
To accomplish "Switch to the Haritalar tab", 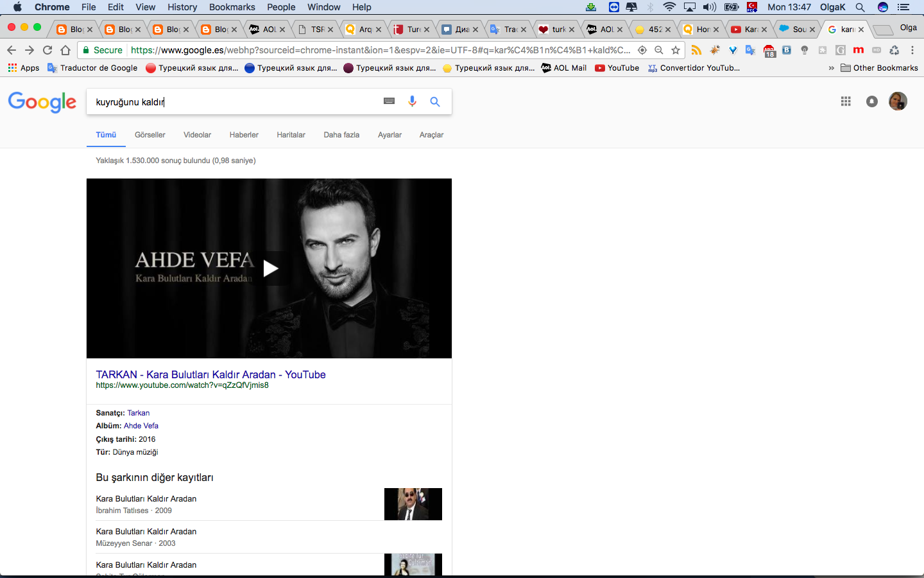I will pos(291,135).
